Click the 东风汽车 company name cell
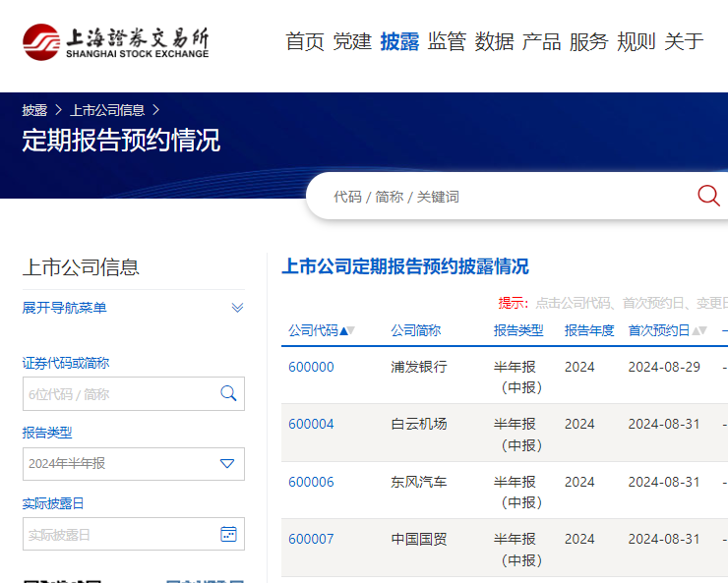Image resolution: width=728 pixels, height=583 pixels. [x=419, y=482]
